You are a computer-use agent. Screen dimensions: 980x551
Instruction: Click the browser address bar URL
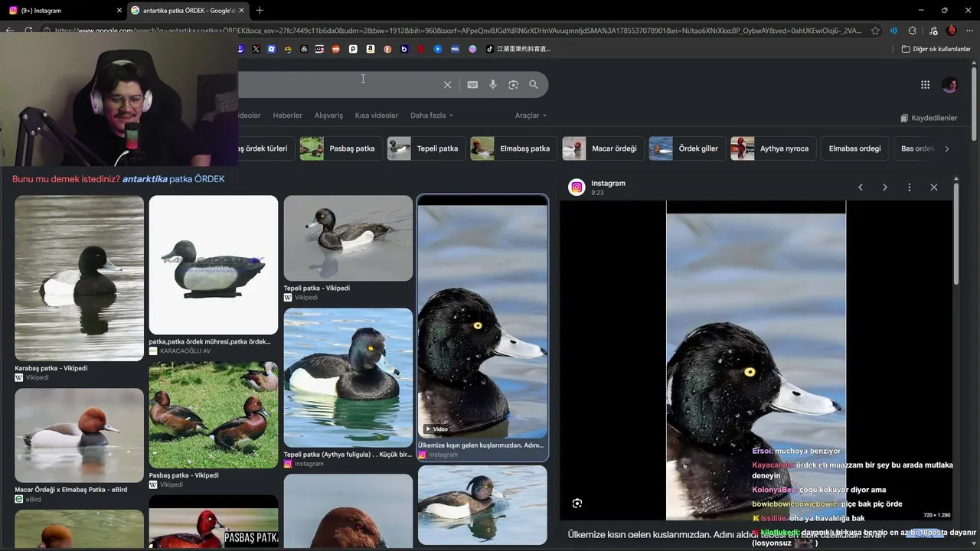click(x=458, y=31)
